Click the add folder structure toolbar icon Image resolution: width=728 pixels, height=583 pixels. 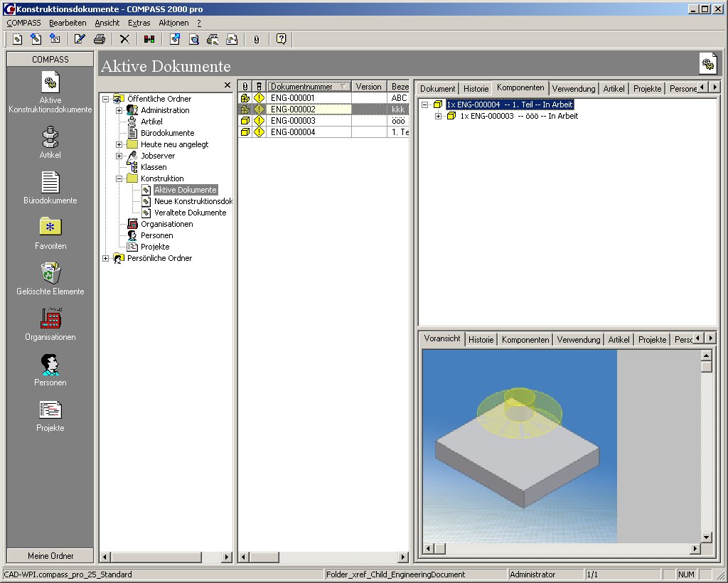point(55,39)
